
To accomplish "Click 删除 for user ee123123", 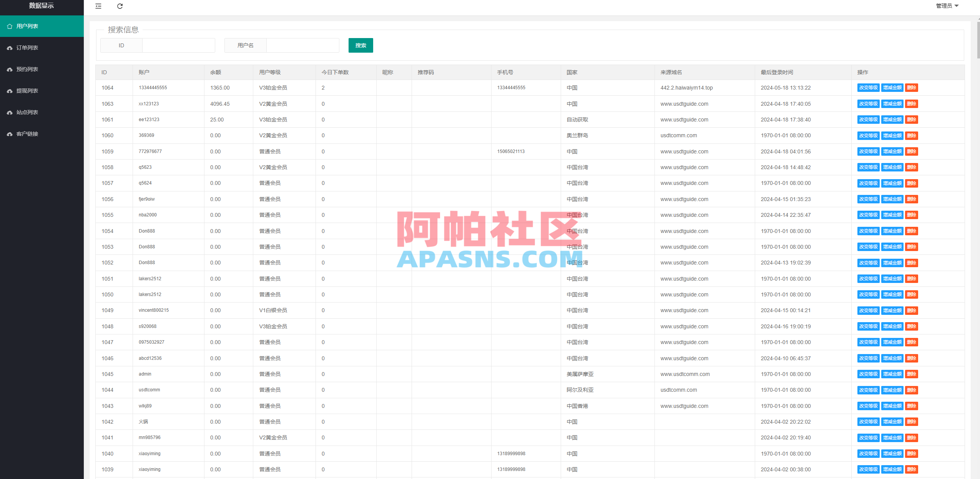I will tap(912, 119).
